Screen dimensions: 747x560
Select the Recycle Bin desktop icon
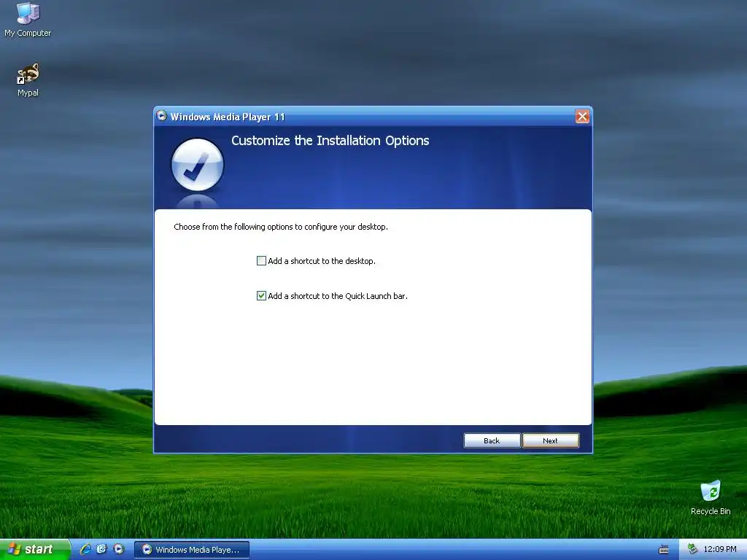pyautogui.click(x=711, y=497)
